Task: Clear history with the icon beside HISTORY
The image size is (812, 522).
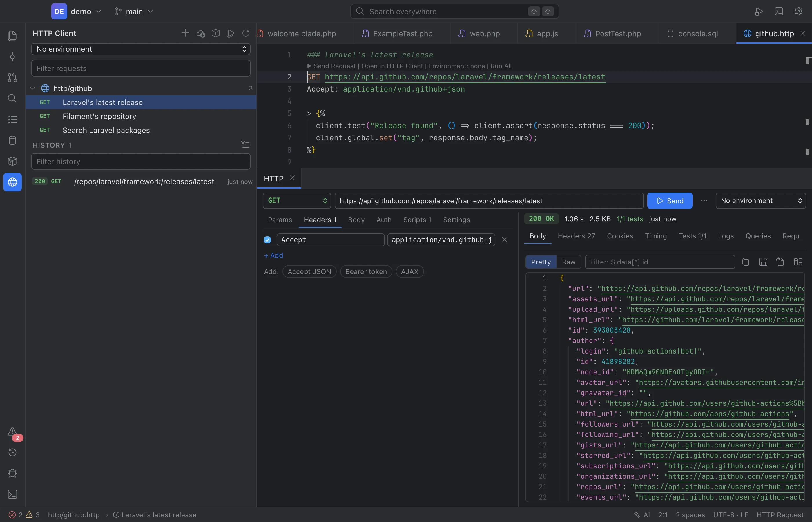Action: [x=245, y=145]
